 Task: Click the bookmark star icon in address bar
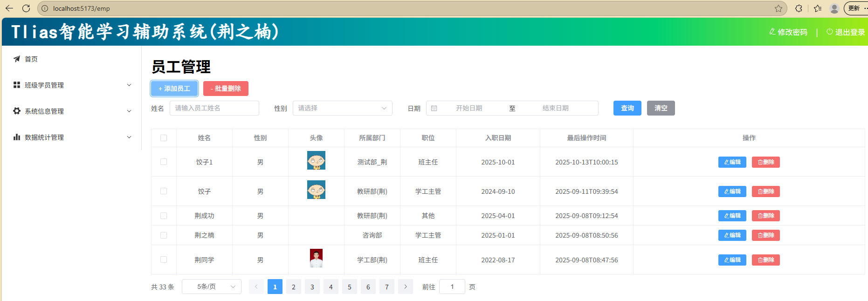[778, 8]
